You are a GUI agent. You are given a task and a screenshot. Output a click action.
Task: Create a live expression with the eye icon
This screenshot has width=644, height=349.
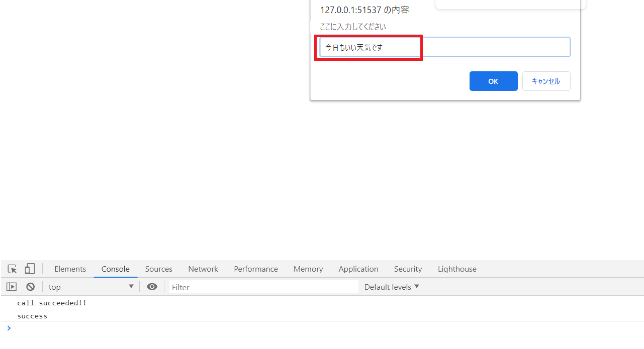point(152,287)
